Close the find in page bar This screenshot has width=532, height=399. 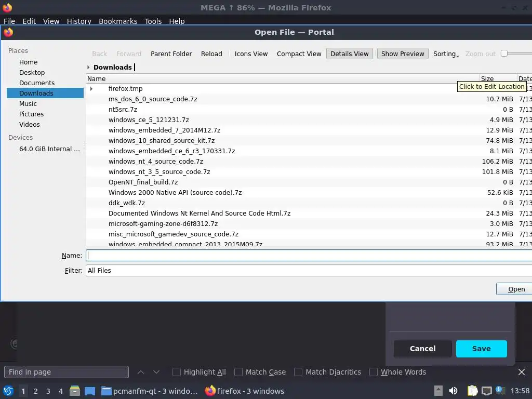coord(522,372)
